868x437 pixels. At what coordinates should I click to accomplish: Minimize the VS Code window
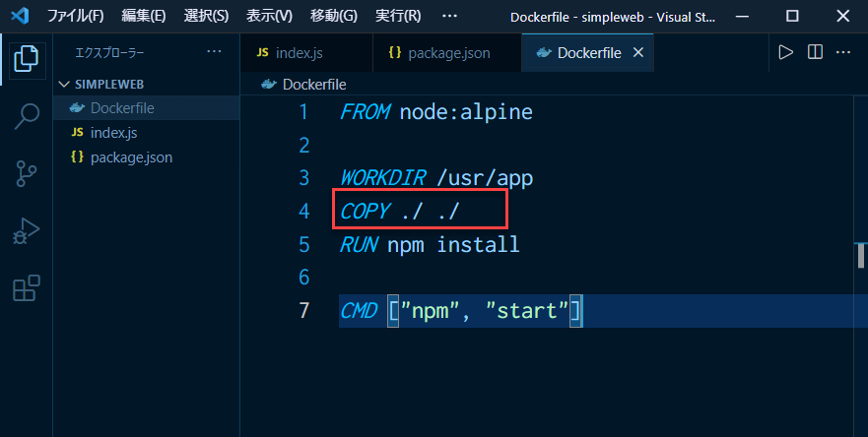742,16
